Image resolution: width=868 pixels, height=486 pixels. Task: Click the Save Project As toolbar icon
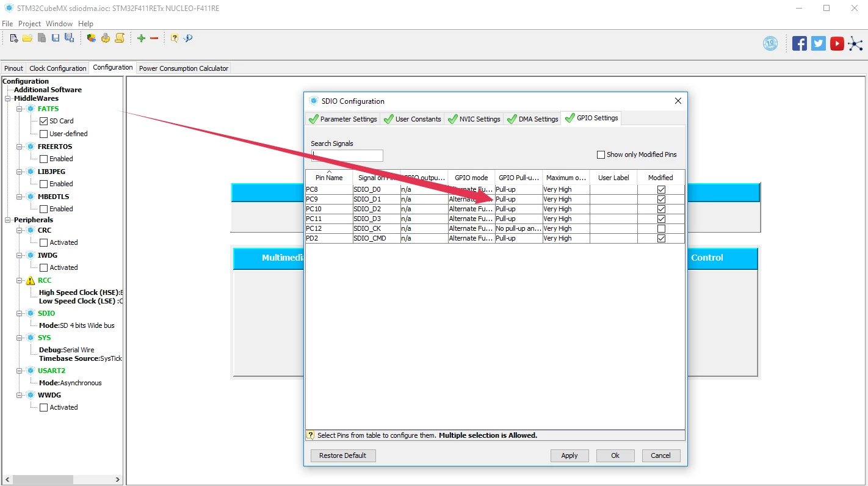pos(69,38)
